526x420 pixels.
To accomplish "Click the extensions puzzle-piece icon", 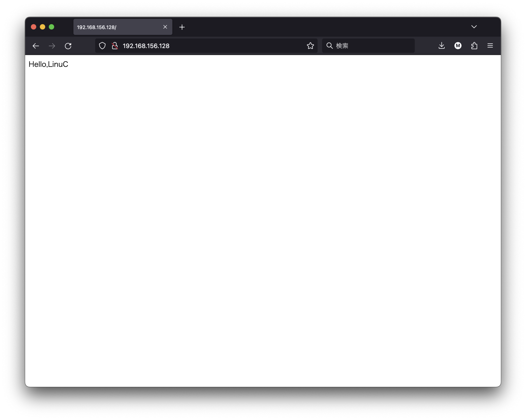I will click(x=474, y=46).
